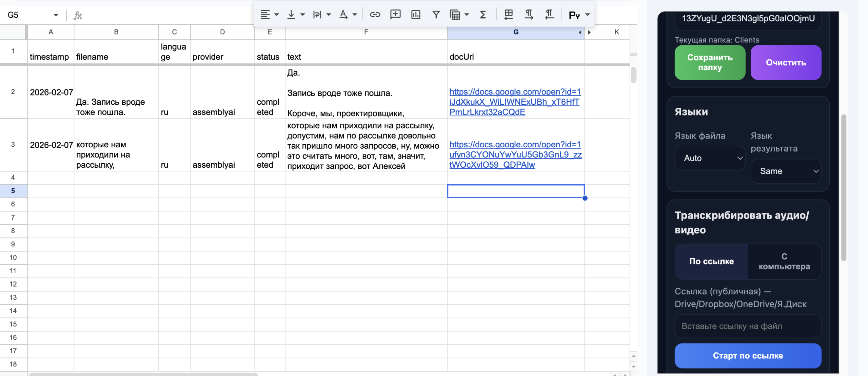This screenshot has height=376, width=868.
Task: Open filter views table icon
Action: [455, 15]
